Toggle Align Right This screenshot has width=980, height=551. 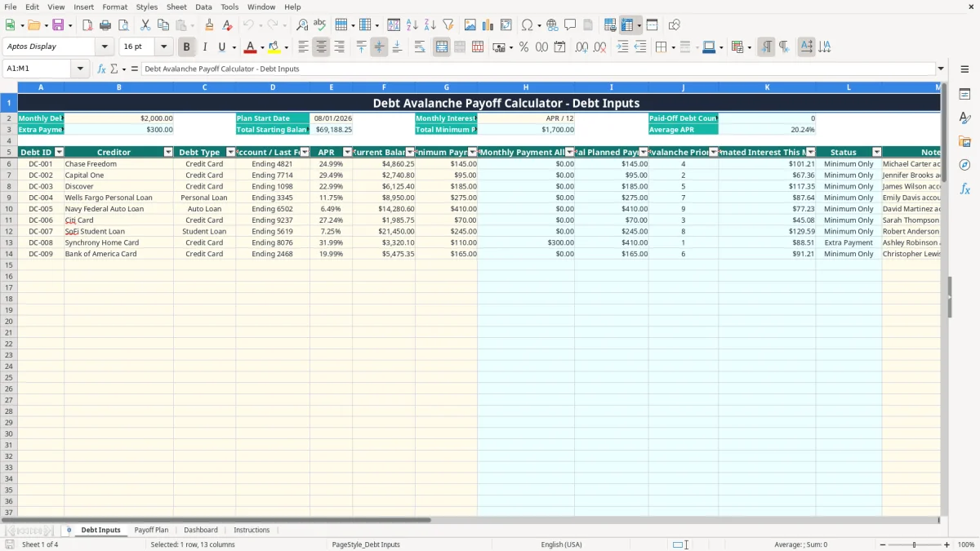339,47
